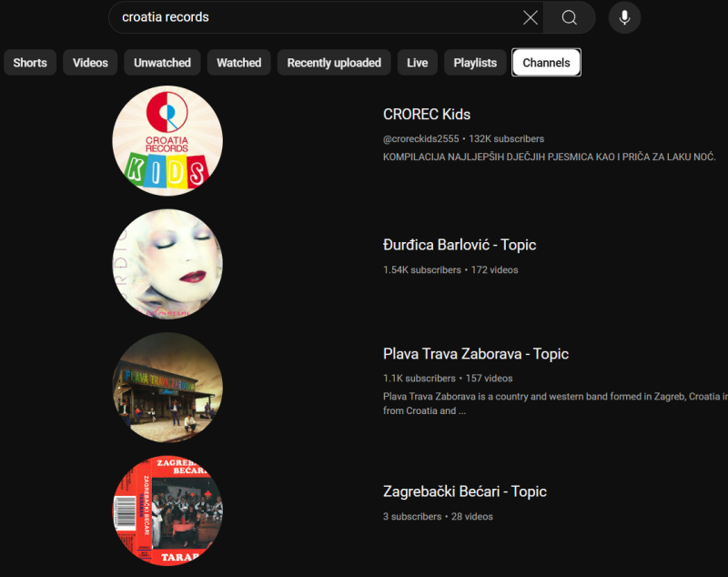Switch to the Watched filter
The image size is (728, 577).
click(239, 63)
